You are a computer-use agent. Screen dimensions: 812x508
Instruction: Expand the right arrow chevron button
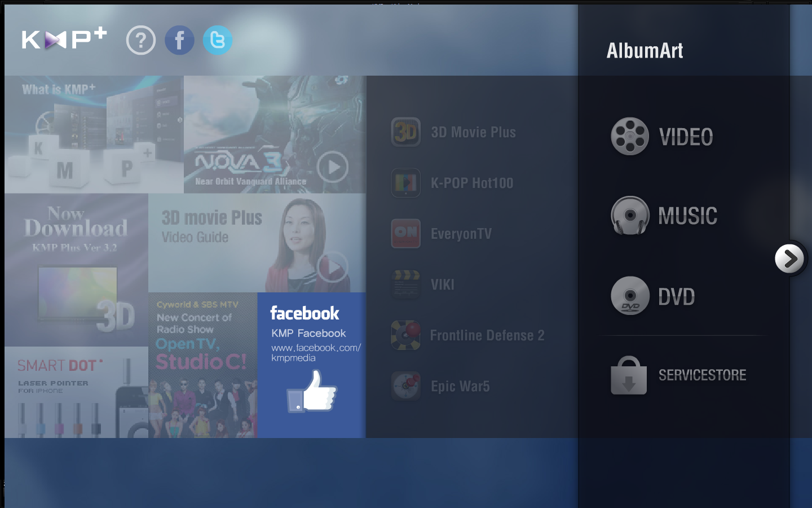(x=789, y=259)
